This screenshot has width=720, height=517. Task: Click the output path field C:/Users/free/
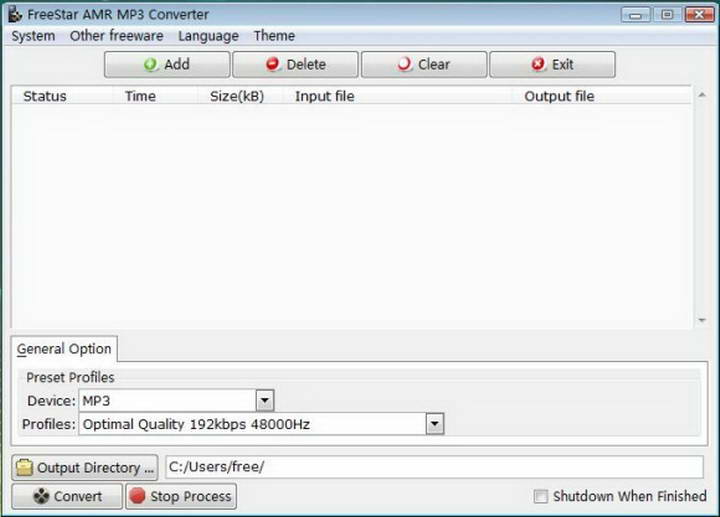coord(434,467)
